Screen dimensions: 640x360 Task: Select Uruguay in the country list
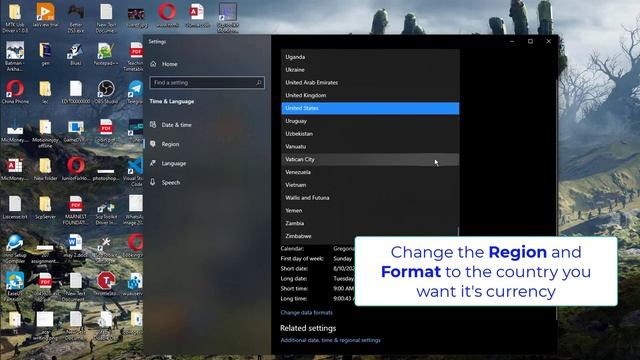coord(370,121)
